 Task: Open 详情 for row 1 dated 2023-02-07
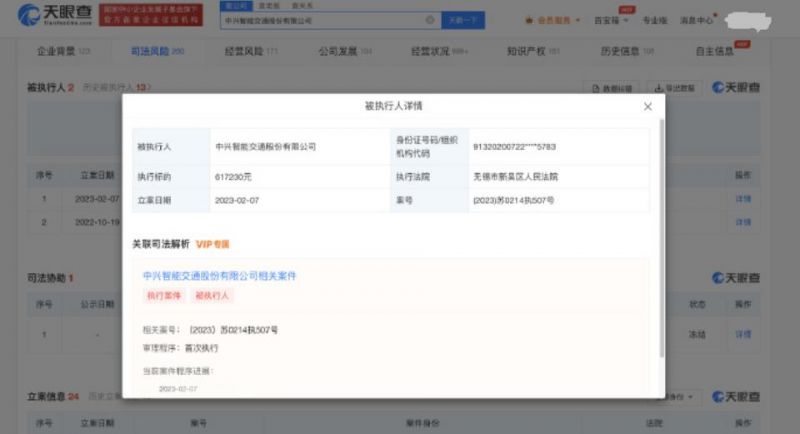(x=743, y=199)
